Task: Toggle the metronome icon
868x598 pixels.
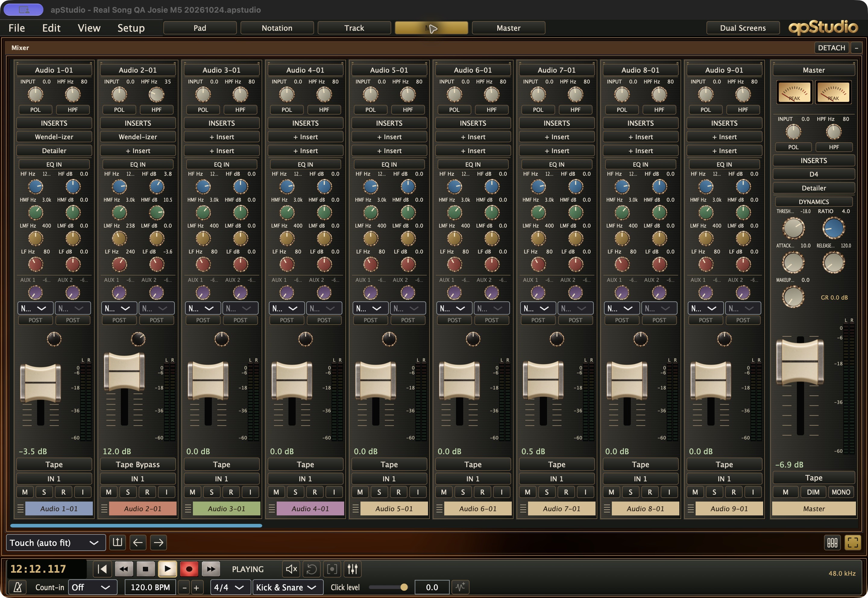Action: point(17,587)
